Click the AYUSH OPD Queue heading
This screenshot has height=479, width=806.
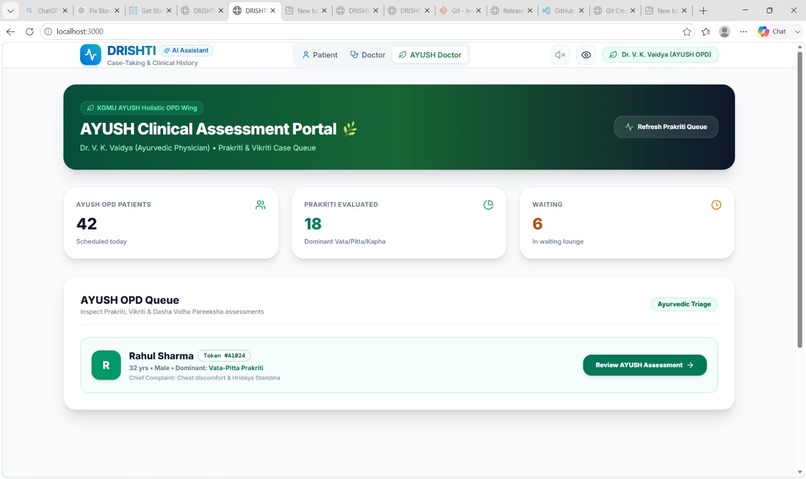(130, 300)
